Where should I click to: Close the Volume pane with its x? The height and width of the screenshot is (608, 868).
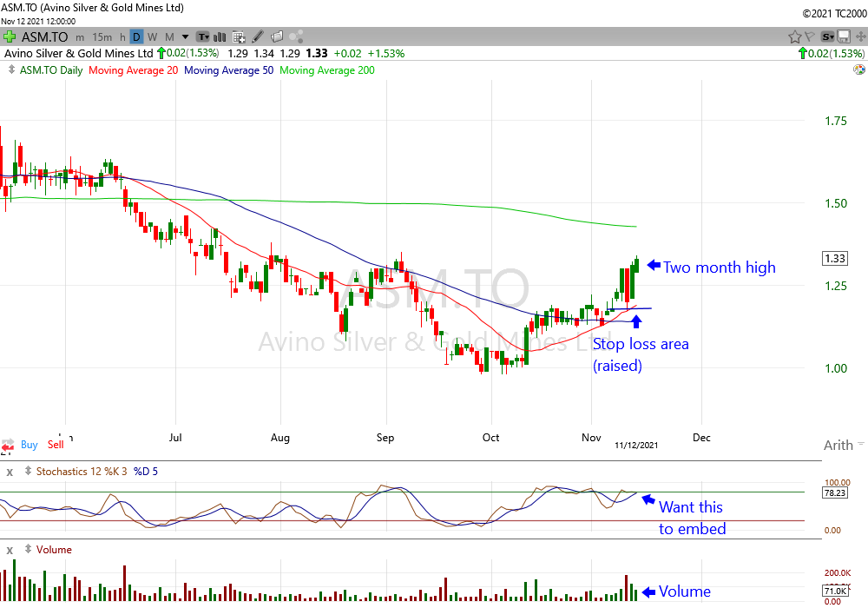click(x=10, y=551)
